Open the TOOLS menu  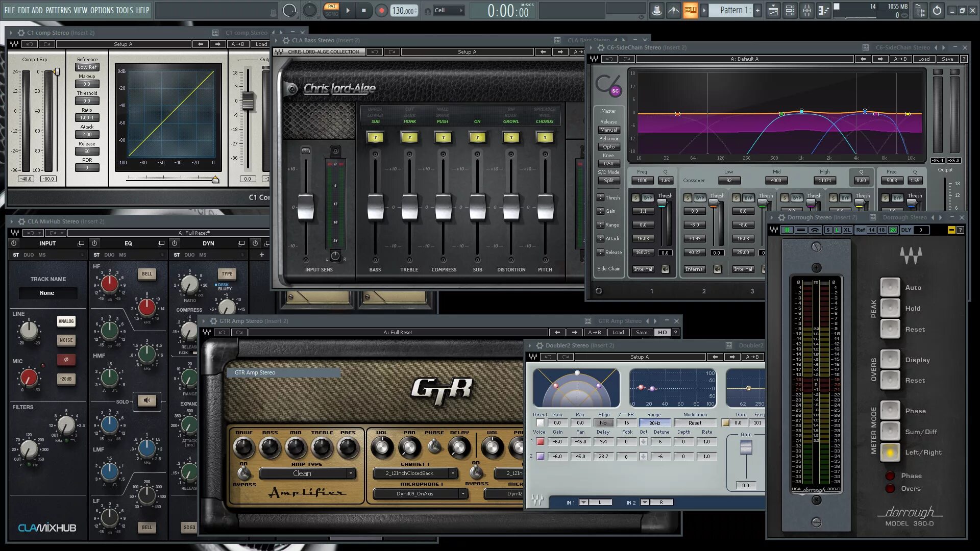[124, 10]
